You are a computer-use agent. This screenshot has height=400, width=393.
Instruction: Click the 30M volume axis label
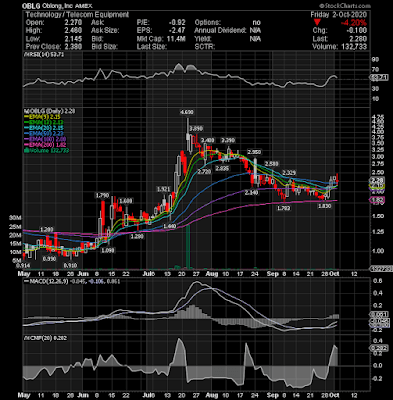coord(15,218)
